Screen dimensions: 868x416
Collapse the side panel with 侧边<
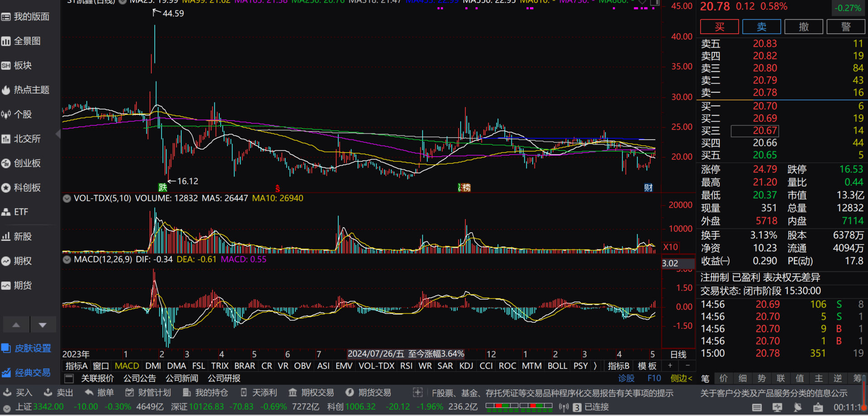coord(681,378)
